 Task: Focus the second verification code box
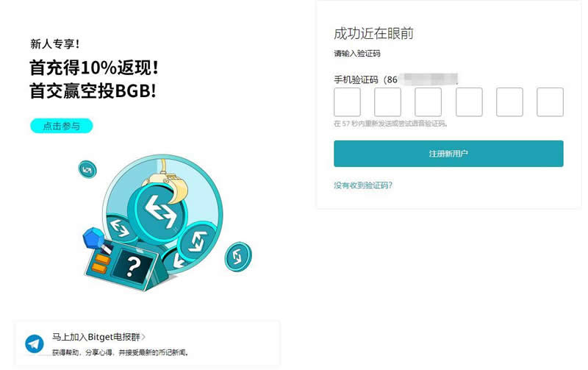pyautogui.click(x=388, y=102)
